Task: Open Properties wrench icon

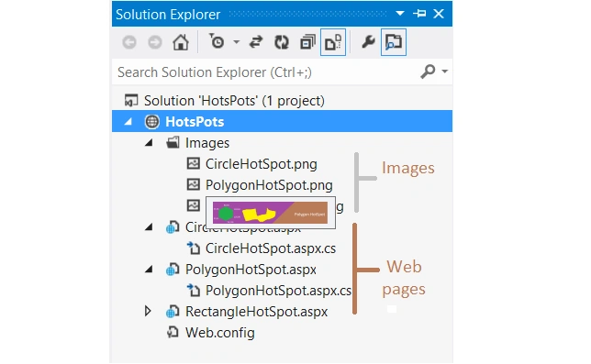Action: 368,42
